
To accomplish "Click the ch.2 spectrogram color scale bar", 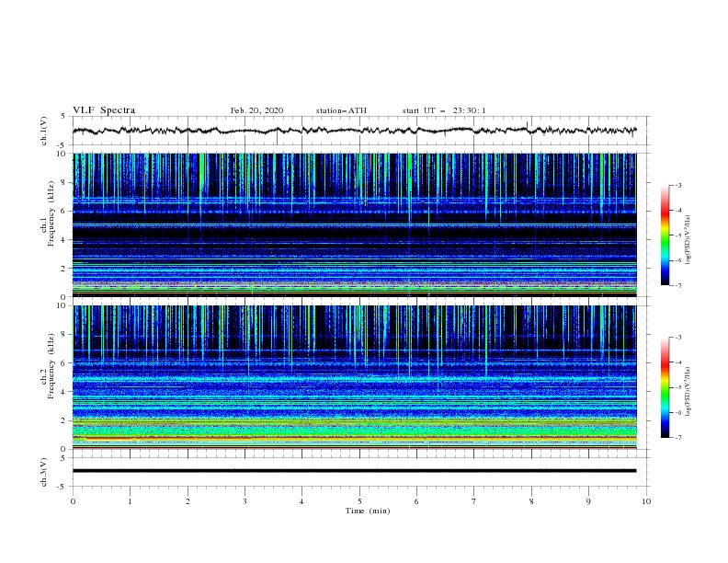I will click(665, 387).
